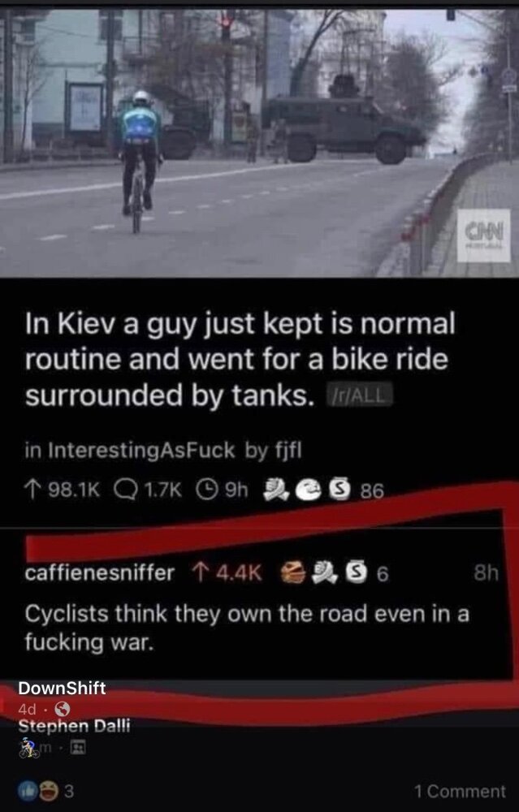Click the like and haha reactions icon

[35, 791]
